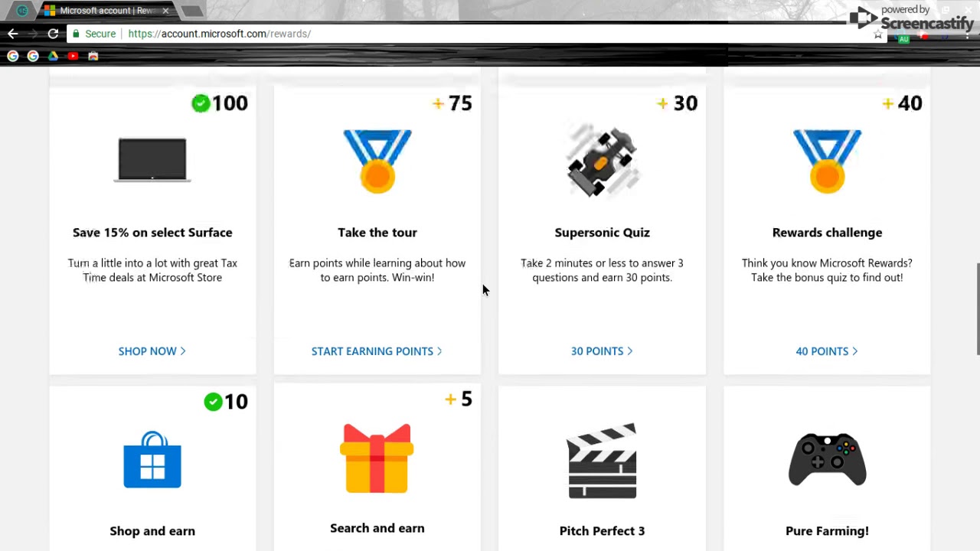Click the laptop icon on Surface card
This screenshot has width=980, height=551.
click(152, 160)
